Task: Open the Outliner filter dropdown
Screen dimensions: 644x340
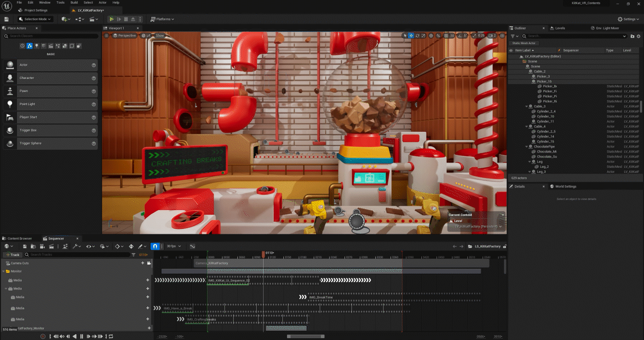Action: pyautogui.click(x=514, y=36)
